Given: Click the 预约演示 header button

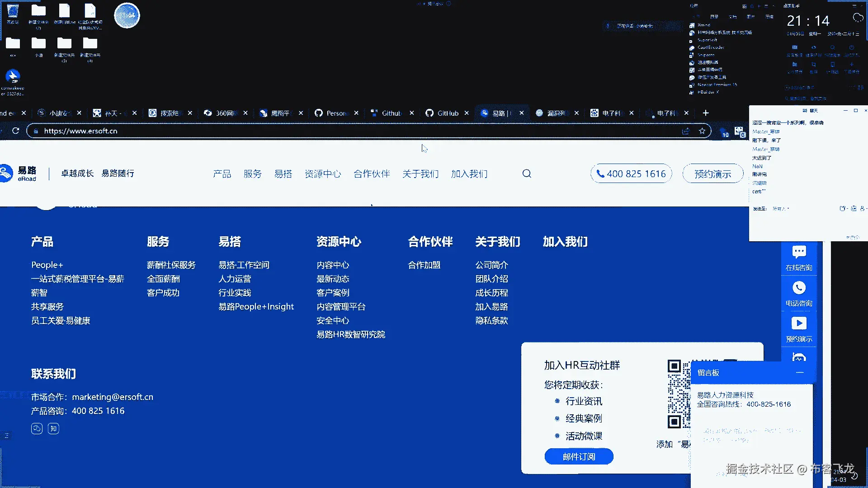Looking at the screenshot, I should [712, 174].
